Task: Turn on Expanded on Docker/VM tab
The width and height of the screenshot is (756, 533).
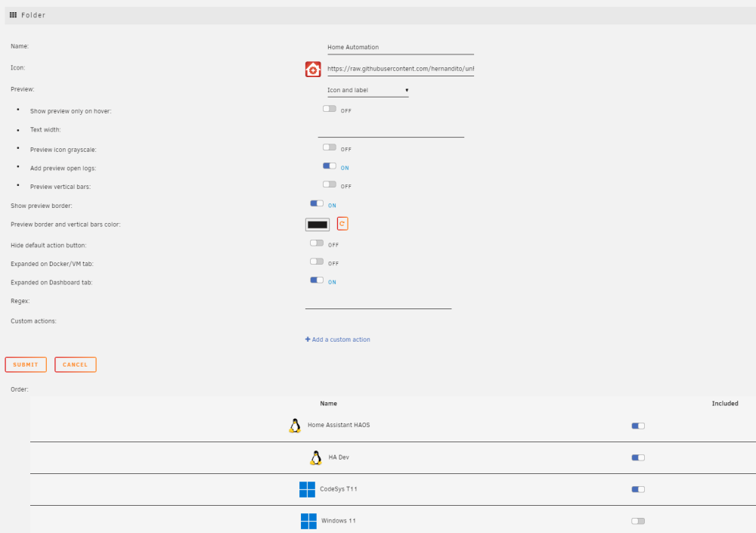Action: click(317, 262)
